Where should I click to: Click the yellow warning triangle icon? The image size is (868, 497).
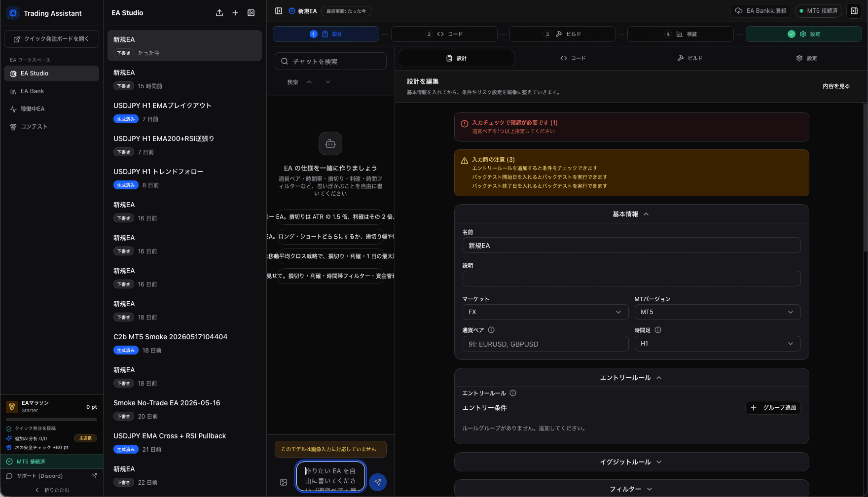464,161
